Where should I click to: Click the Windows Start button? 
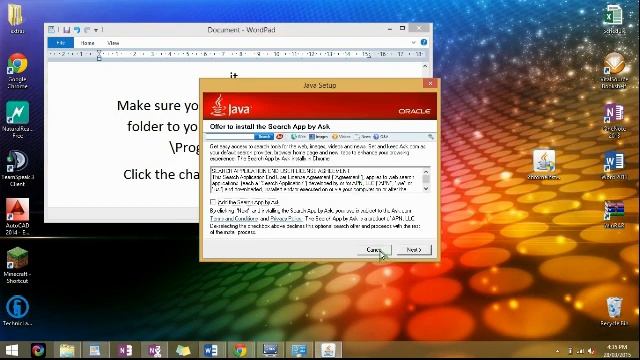point(11,350)
